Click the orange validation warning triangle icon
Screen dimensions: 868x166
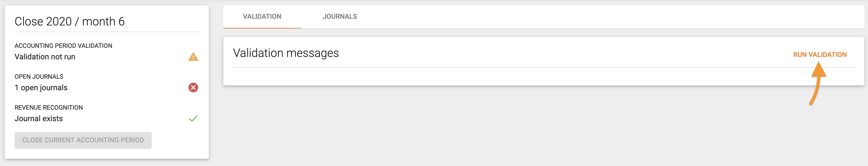tap(193, 57)
